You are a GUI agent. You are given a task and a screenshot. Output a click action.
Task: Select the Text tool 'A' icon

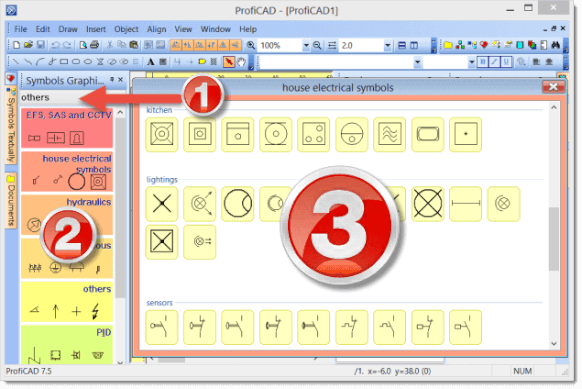coord(150,62)
